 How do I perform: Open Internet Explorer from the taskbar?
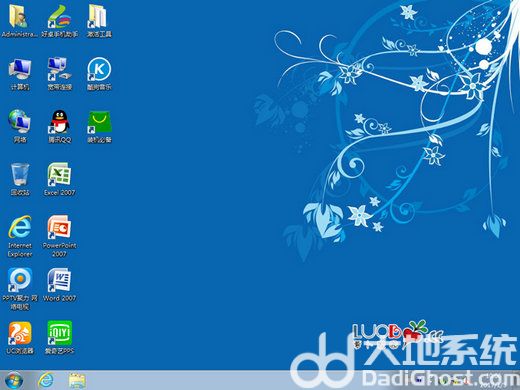point(46,380)
